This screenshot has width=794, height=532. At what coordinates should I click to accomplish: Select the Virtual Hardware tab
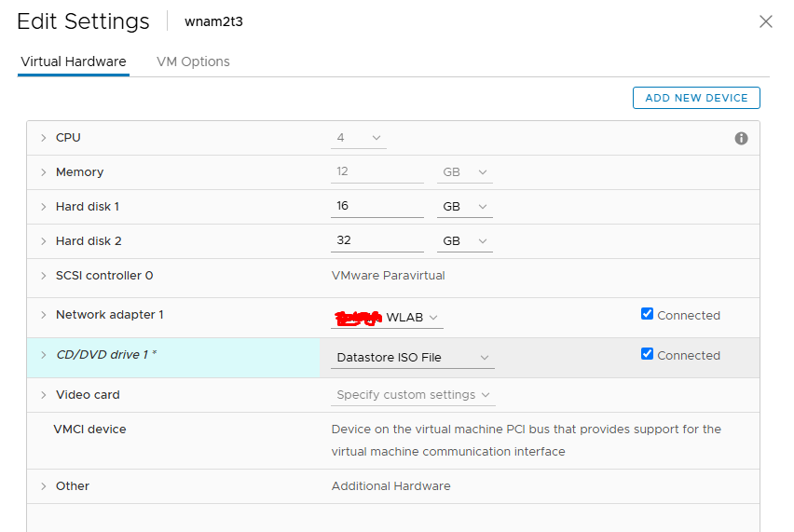point(73,61)
